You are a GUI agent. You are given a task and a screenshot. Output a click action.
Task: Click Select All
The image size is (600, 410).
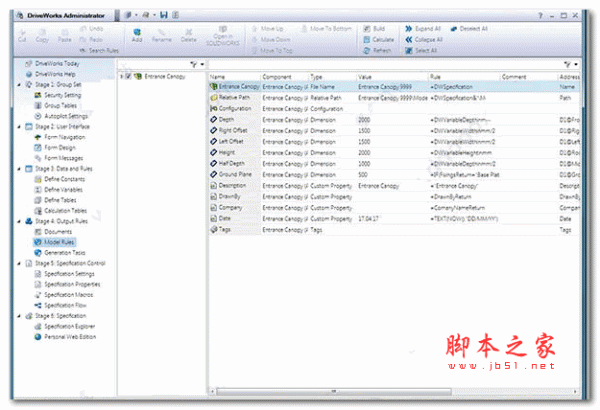pyautogui.click(x=421, y=50)
